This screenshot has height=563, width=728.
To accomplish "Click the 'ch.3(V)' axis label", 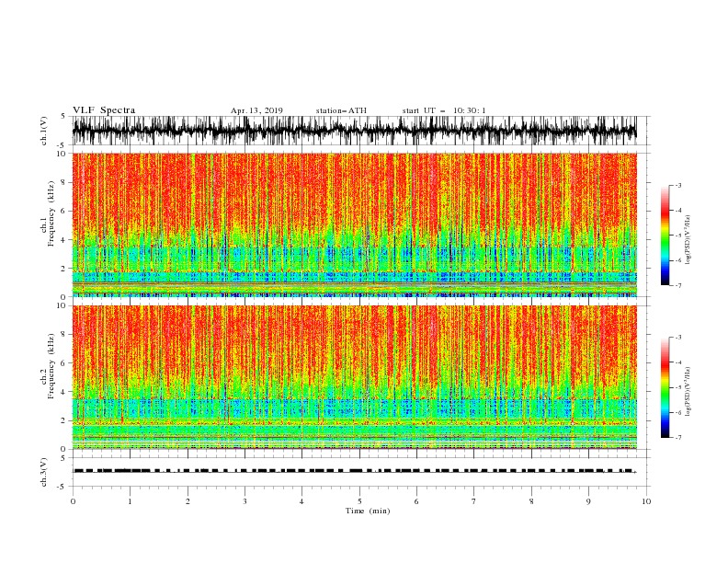I will (x=44, y=472).
